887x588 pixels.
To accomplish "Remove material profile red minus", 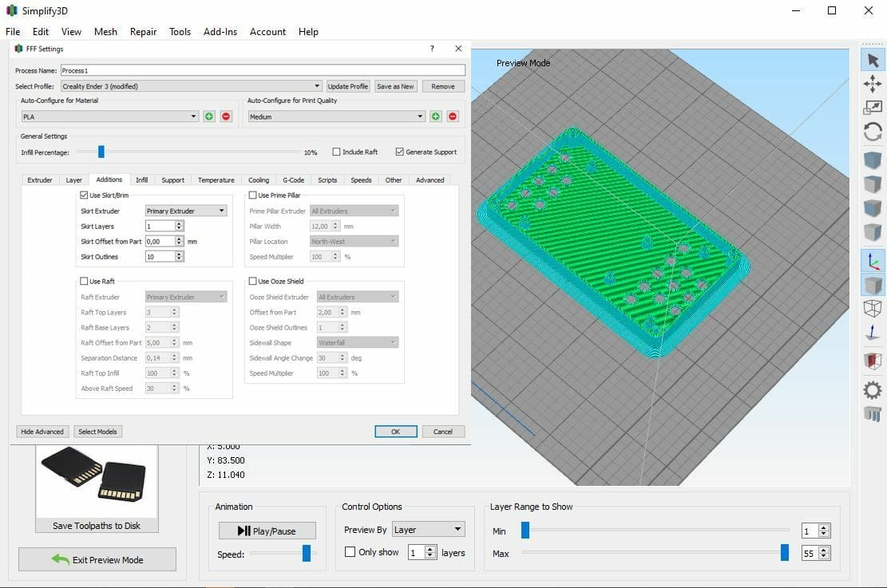I will pos(226,116).
